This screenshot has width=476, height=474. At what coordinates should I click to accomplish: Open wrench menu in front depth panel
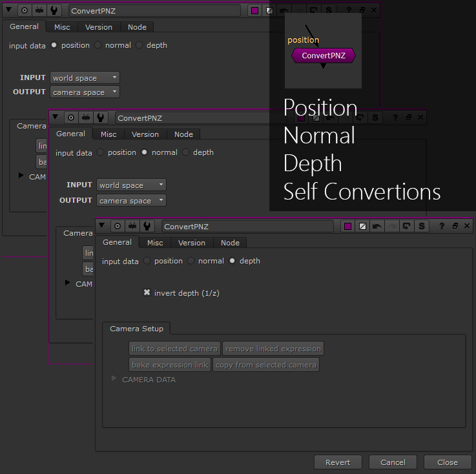[x=147, y=226]
